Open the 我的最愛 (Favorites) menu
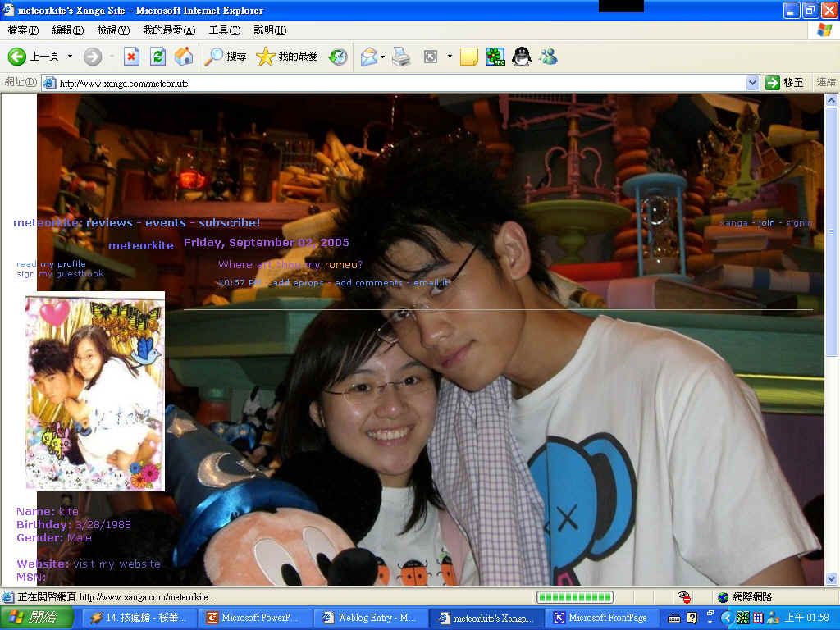This screenshot has width=840, height=630. pos(169,30)
